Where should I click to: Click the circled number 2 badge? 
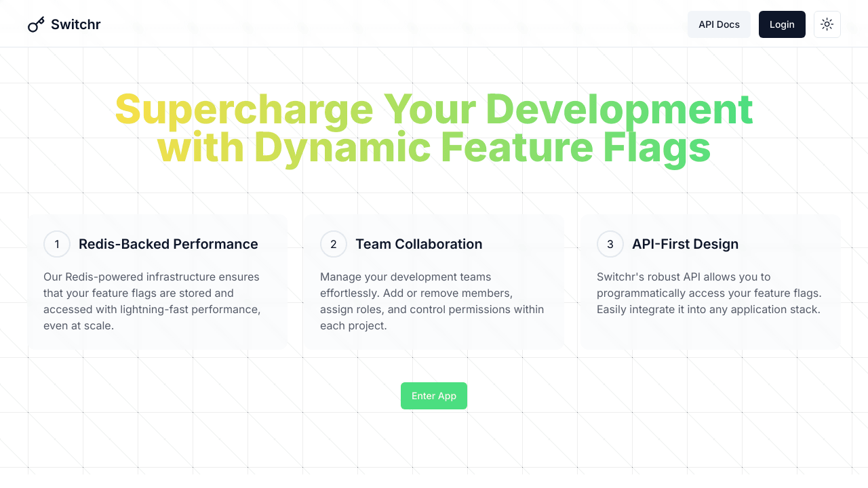click(x=333, y=244)
